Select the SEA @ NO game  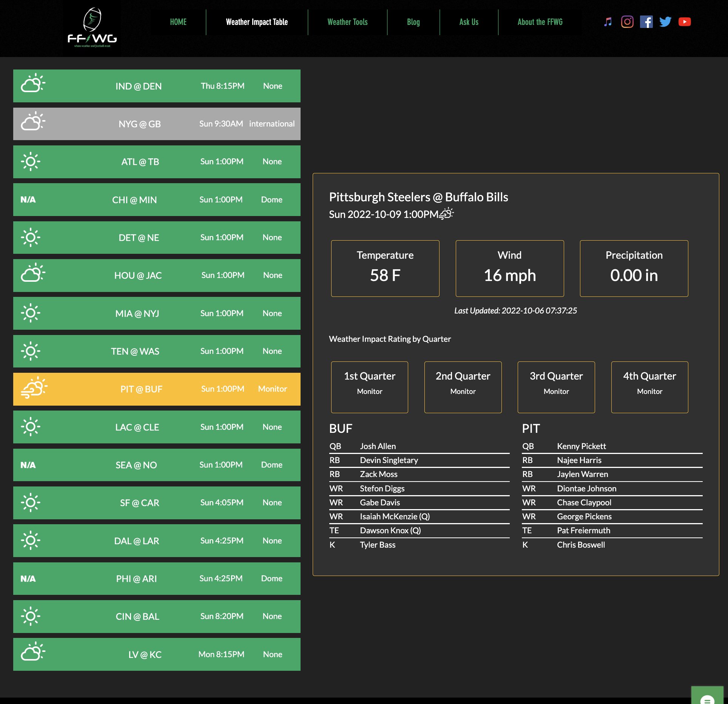coord(157,465)
